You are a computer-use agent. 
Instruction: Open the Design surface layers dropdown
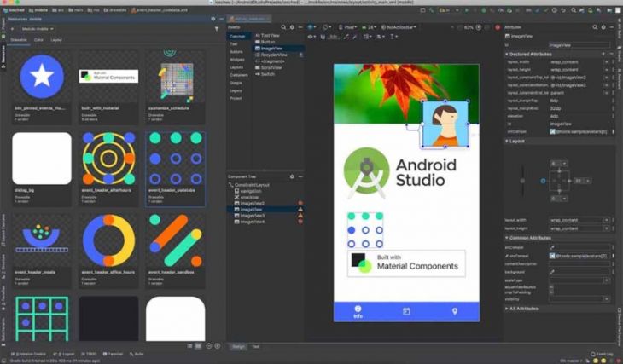(x=311, y=27)
